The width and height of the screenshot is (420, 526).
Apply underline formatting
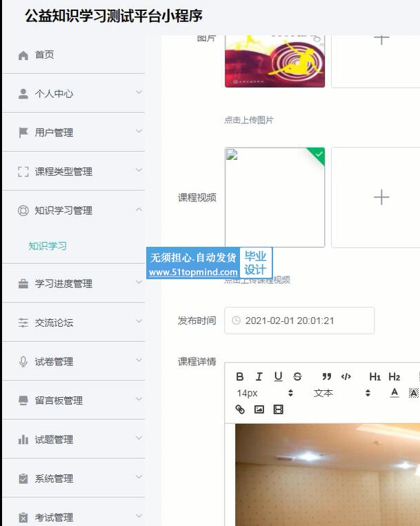278,376
